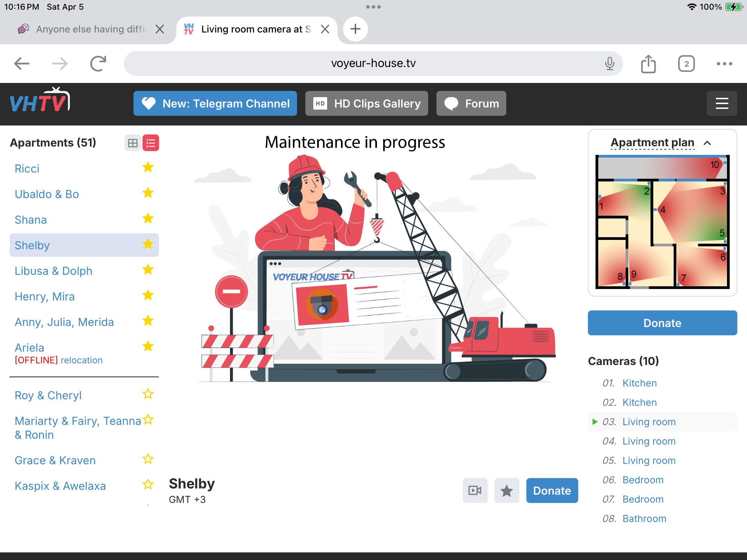The width and height of the screenshot is (747, 560).
Task: Unfavorite Ricci with its star
Action: point(148,167)
